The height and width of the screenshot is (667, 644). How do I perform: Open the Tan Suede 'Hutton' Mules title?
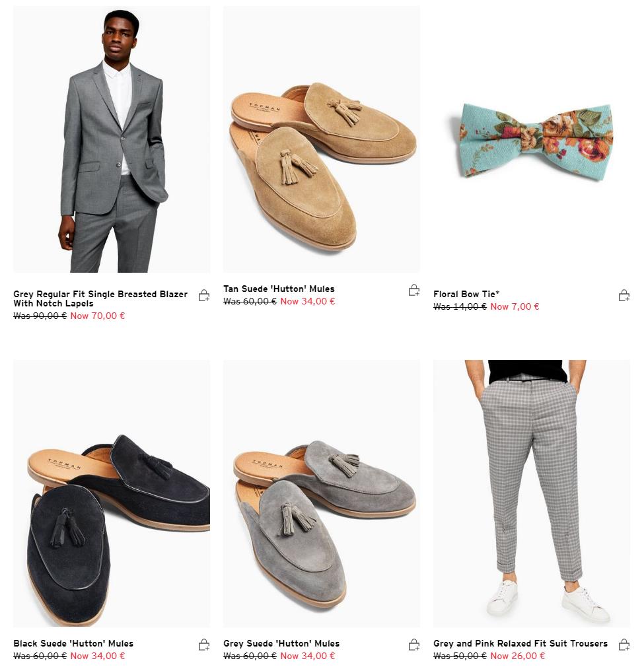click(x=279, y=289)
